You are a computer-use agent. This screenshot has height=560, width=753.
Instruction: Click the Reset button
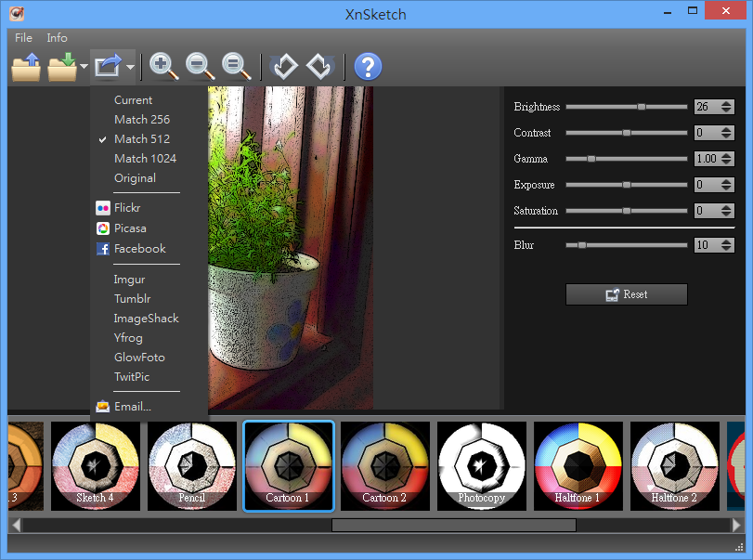pos(626,294)
